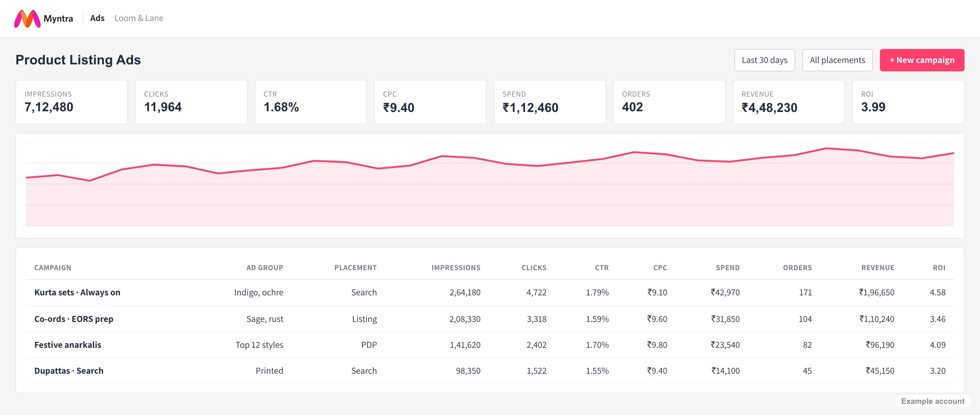Screen dimensions: 980x415
Task: Open the Ads section link
Action: pyautogui.click(x=97, y=18)
